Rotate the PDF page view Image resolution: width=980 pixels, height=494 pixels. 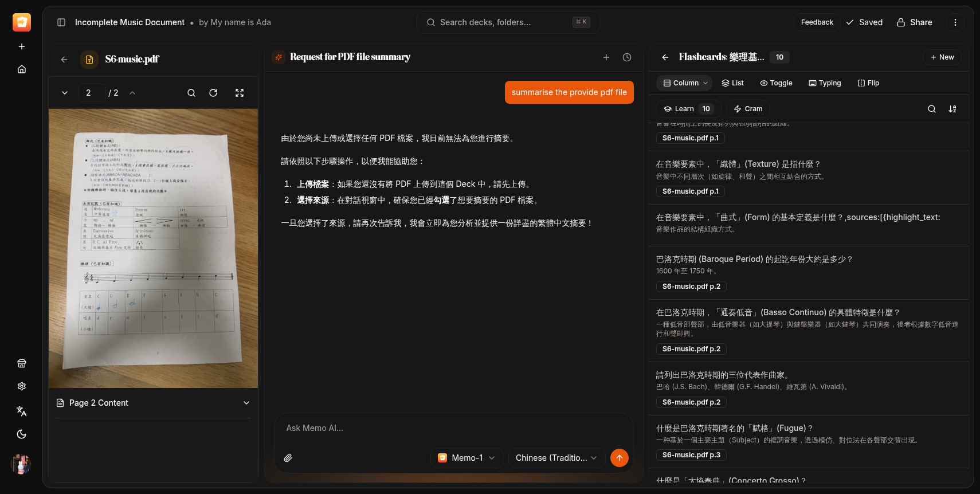[x=213, y=93]
